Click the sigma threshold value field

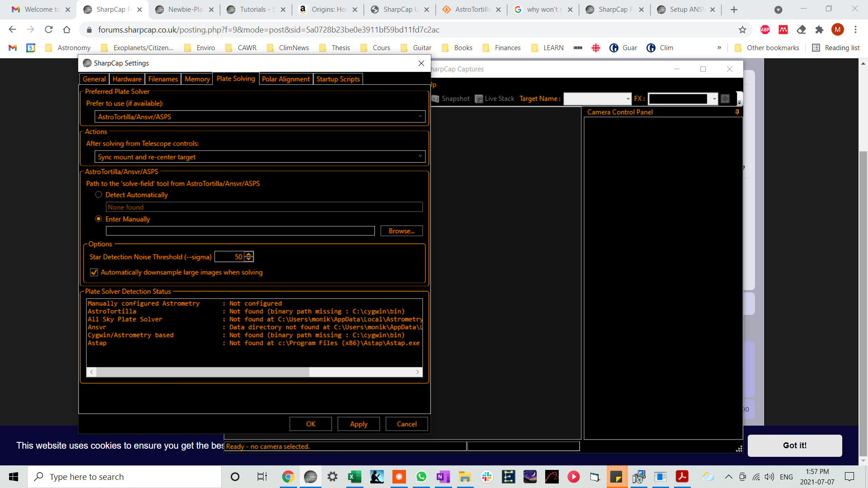229,257
